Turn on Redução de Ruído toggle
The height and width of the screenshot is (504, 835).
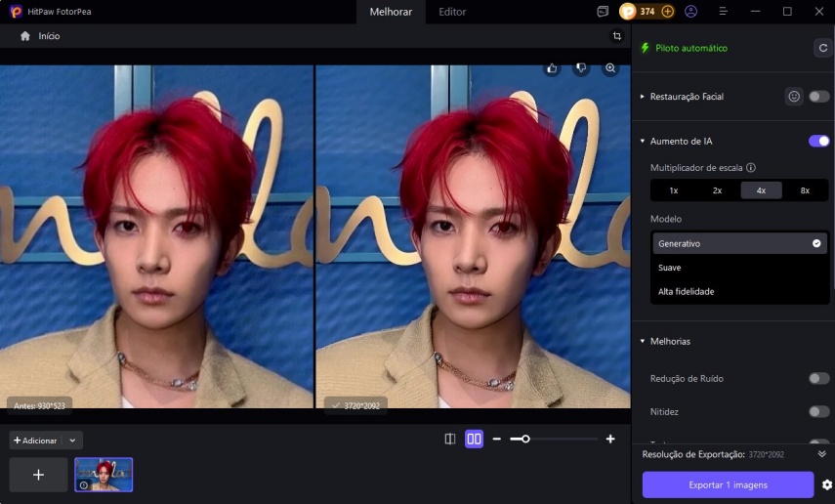coord(818,378)
